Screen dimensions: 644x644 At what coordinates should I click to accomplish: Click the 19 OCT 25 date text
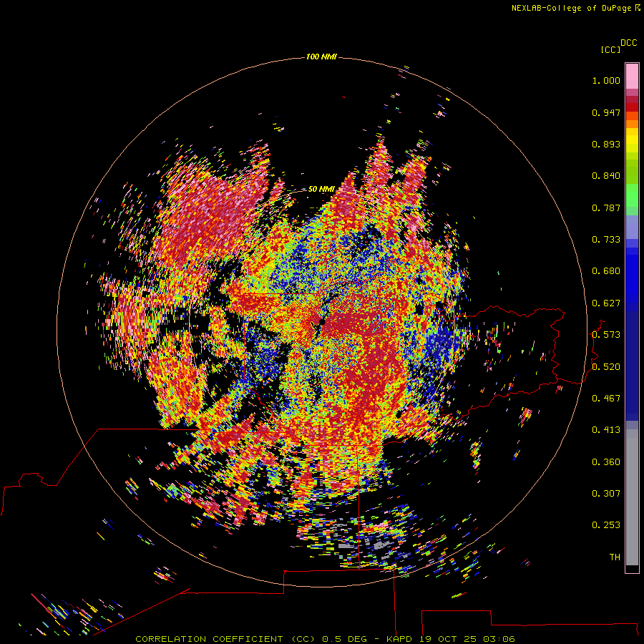coord(447,639)
